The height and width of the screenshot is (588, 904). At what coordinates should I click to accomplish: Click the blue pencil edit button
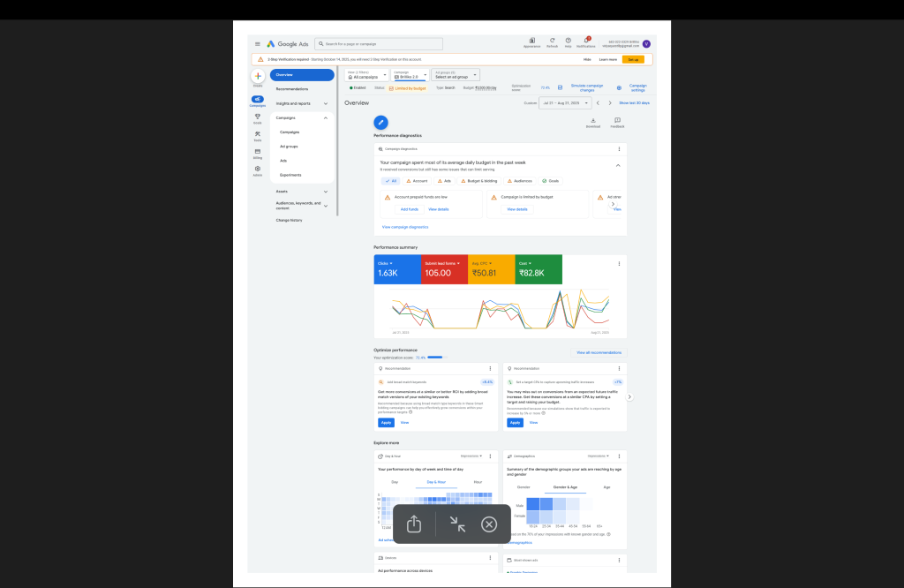pyautogui.click(x=380, y=122)
